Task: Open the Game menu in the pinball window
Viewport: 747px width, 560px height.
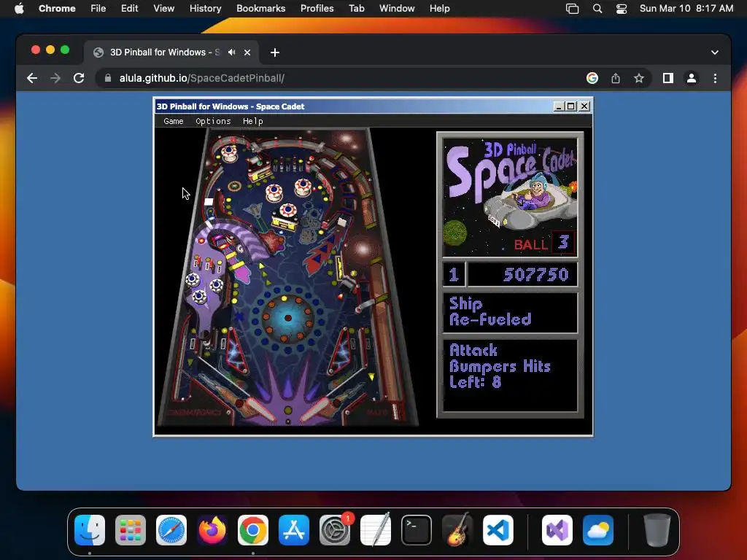Action: [174, 121]
